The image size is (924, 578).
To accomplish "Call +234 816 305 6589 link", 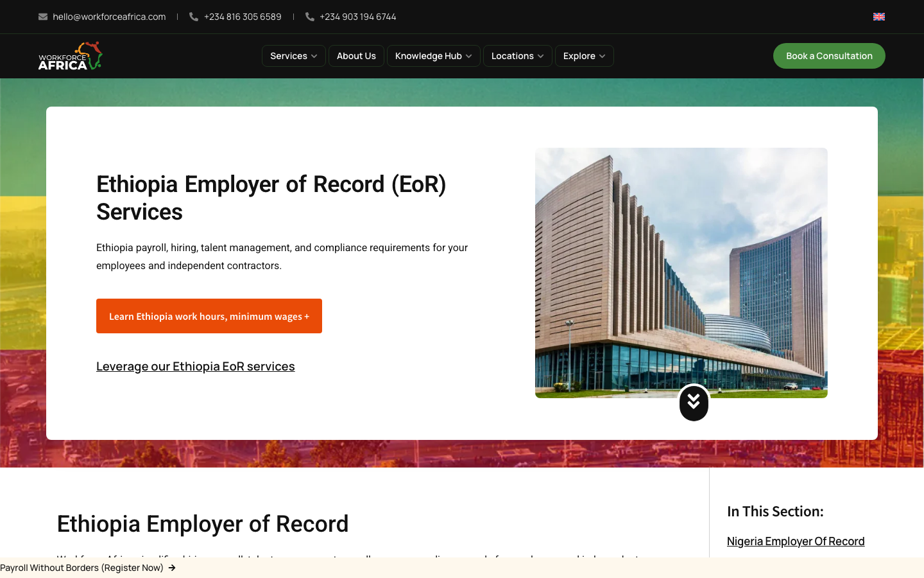I will click(243, 17).
